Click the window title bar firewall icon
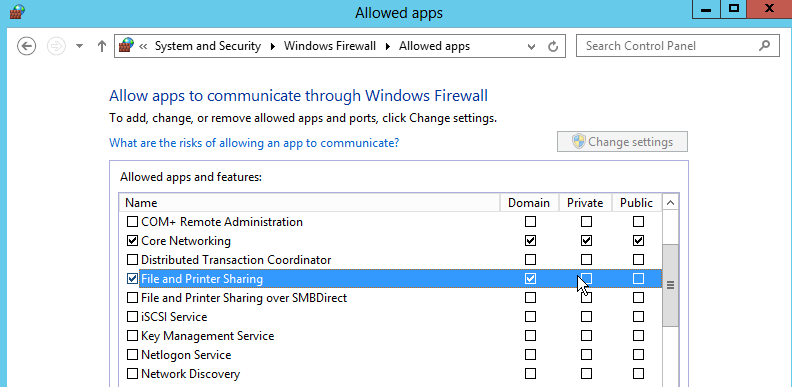Screen dimensions: 792x387 point(18,11)
